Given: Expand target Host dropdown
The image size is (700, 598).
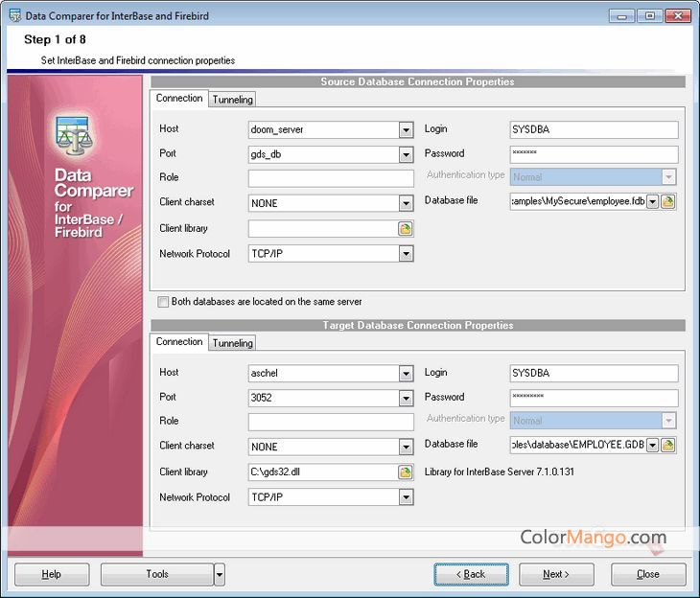Looking at the screenshot, I should [406, 374].
